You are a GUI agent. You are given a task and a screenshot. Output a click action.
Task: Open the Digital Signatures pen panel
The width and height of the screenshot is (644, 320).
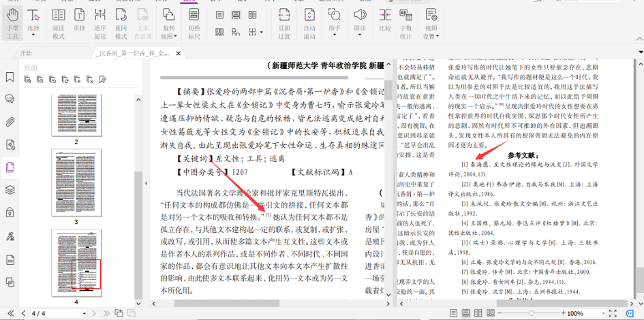coord(10,236)
